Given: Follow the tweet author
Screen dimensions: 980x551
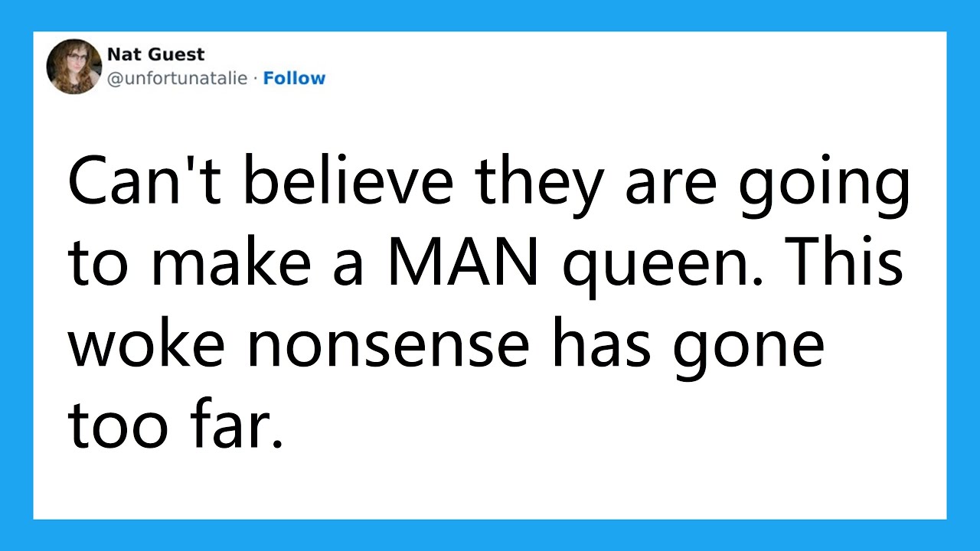Looking at the screenshot, I should 294,78.
